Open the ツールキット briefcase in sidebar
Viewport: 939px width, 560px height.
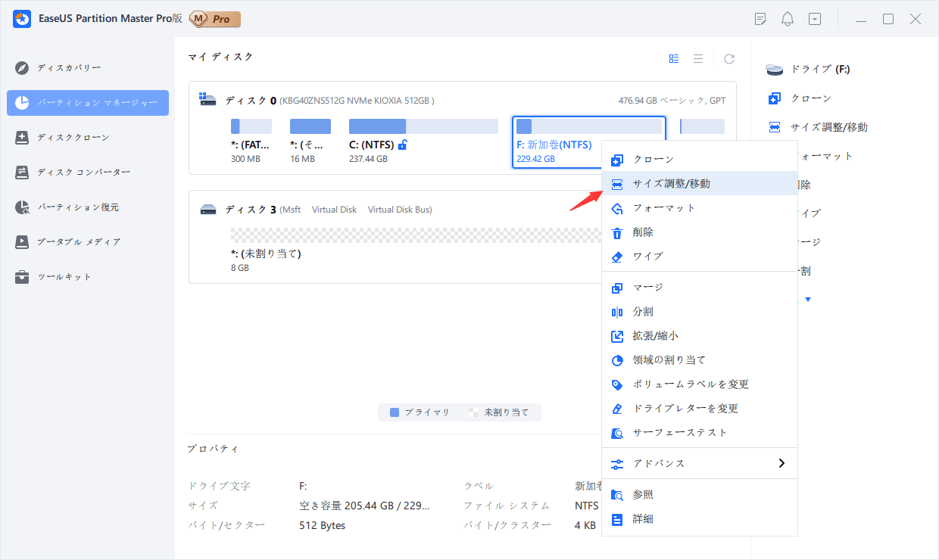[x=23, y=277]
